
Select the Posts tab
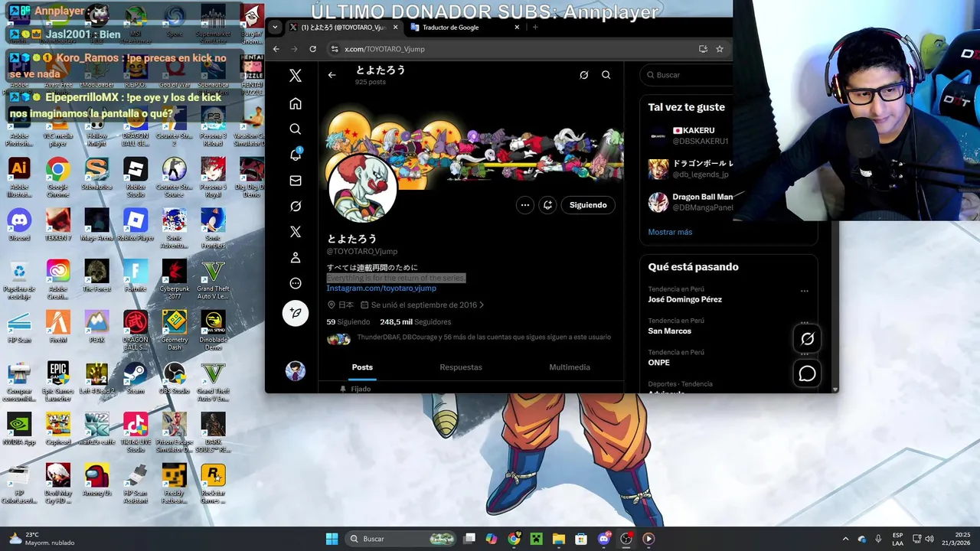(x=362, y=367)
